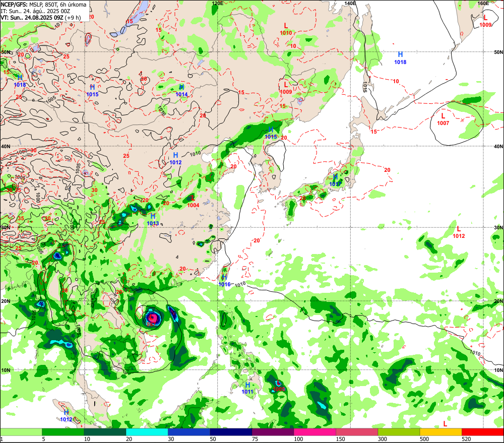Select the L 1009 low over Manchuria
Screen dimensions: 504x443
(286, 88)
